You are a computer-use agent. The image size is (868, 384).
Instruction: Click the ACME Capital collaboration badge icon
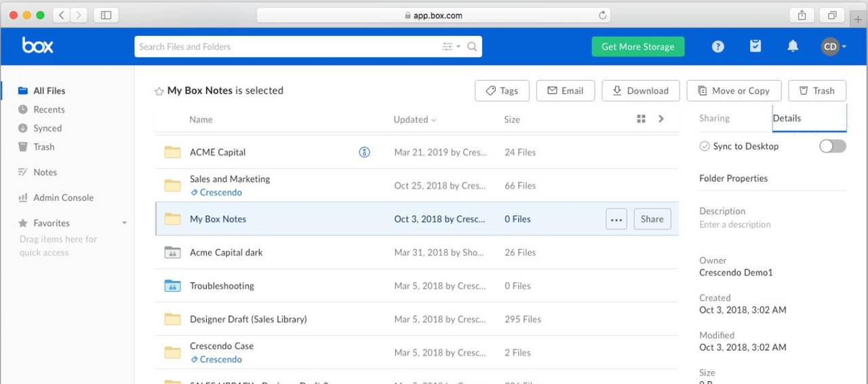364,153
